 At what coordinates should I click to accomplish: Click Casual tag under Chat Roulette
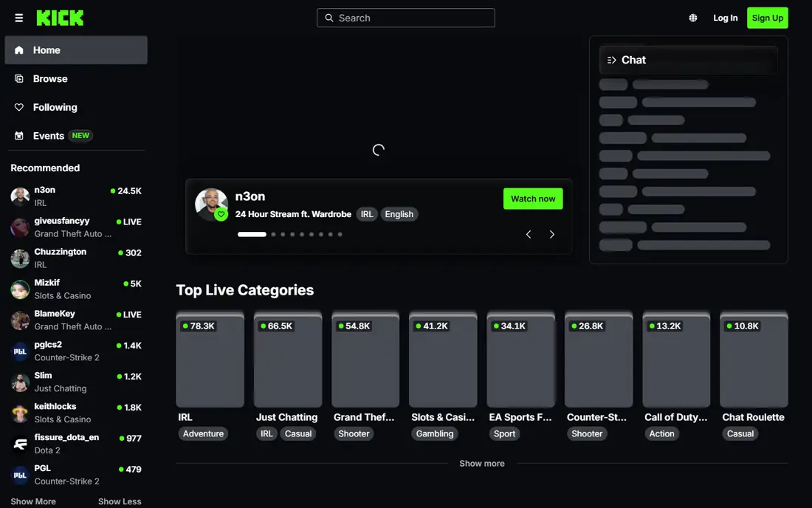[x=740, y=434]
